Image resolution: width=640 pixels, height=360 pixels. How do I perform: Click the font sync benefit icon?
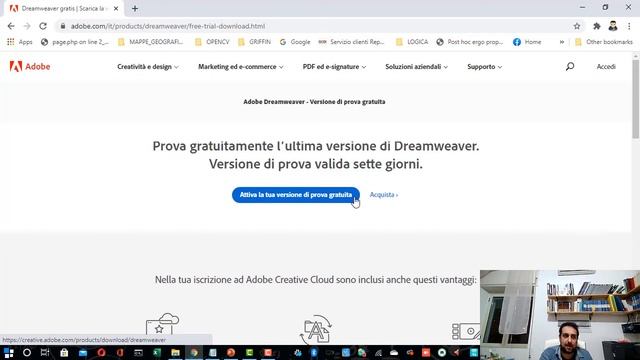click(x=317, y=329)
